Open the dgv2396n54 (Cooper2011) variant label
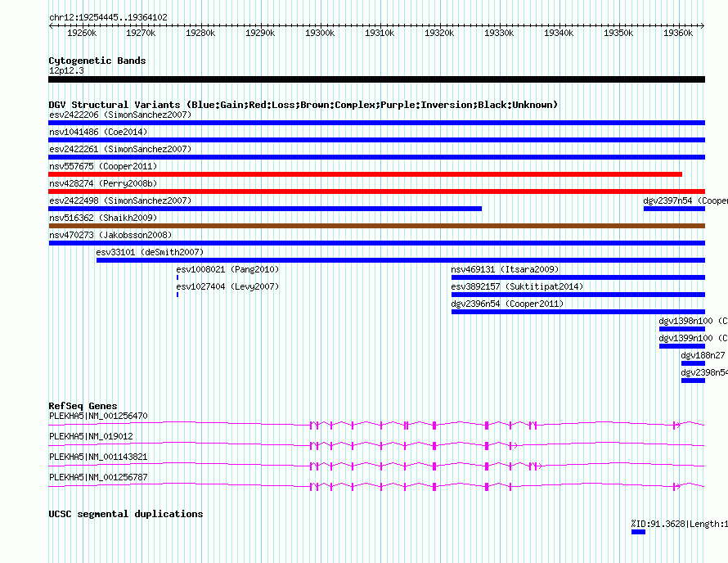The width and height of the screenshot is (728, 563). [507, 304]
